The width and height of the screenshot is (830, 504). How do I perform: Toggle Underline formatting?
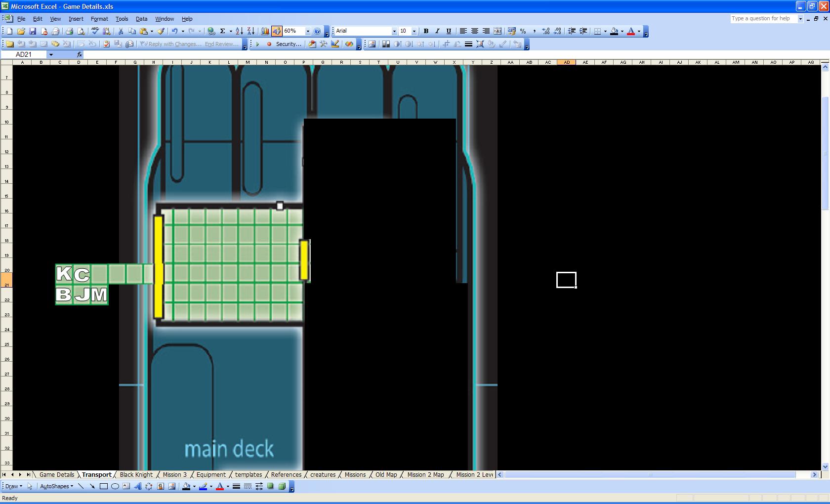[x=449, y=31]
